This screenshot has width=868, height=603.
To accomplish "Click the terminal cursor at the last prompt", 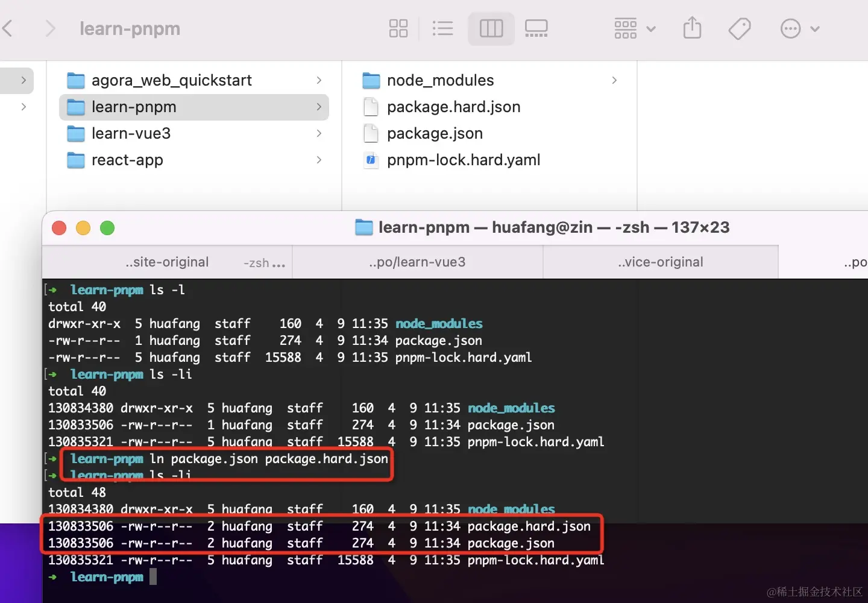I will coord(153,577).
